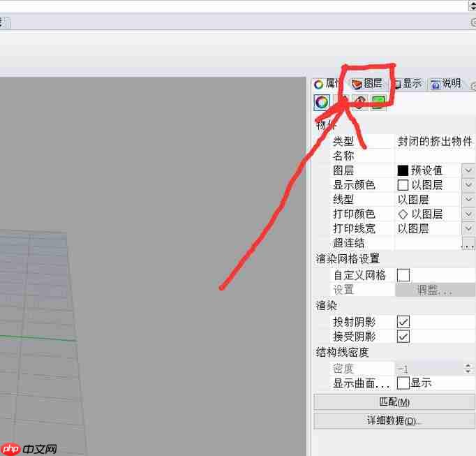Expand the 图层 row dropdown showing 预设值
Screen dimensions: 476x456
click(468, 170)
